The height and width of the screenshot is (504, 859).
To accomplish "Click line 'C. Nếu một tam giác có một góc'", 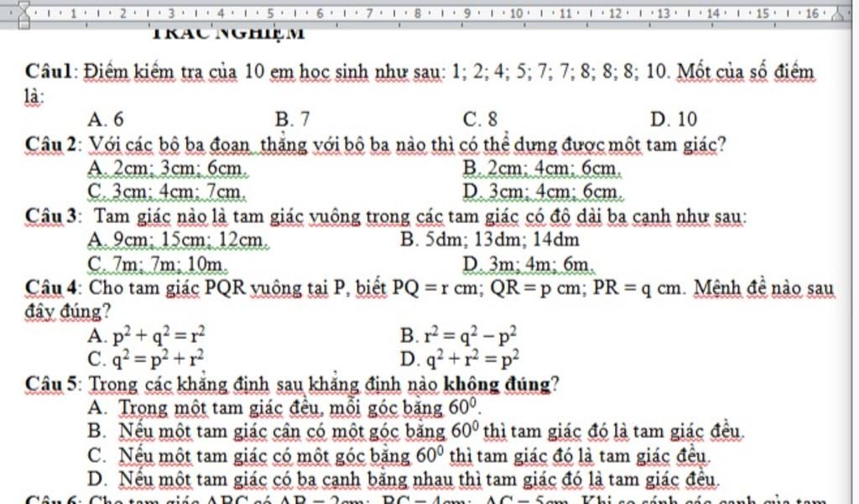I will pyautogui.click(x=399, y=456).
